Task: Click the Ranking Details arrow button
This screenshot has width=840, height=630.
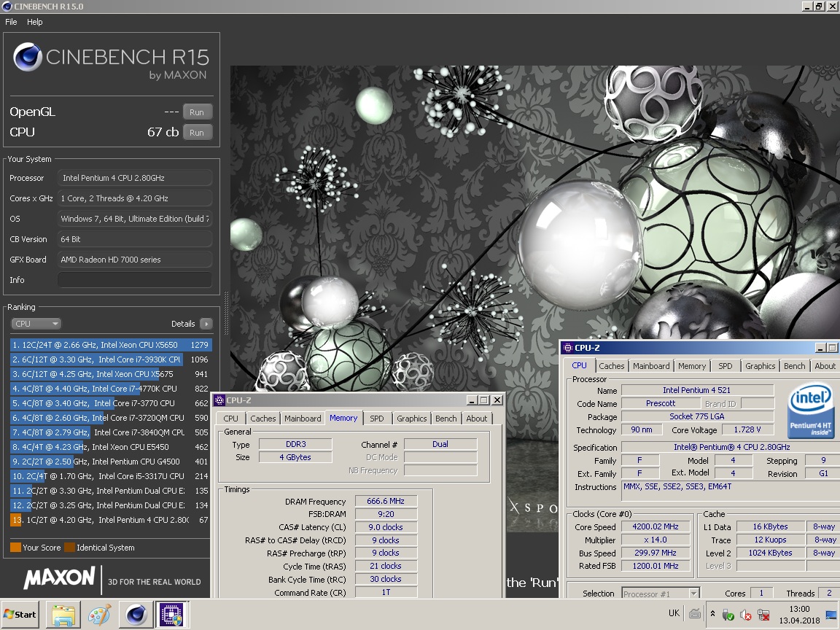Action: pyautogui.click(x=206, y=324)
